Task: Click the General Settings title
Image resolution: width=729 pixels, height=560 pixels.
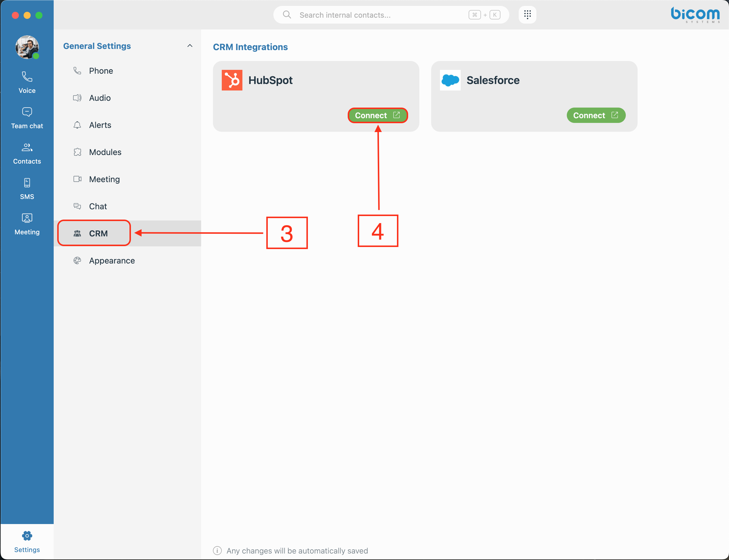Action: click(97, 46)
